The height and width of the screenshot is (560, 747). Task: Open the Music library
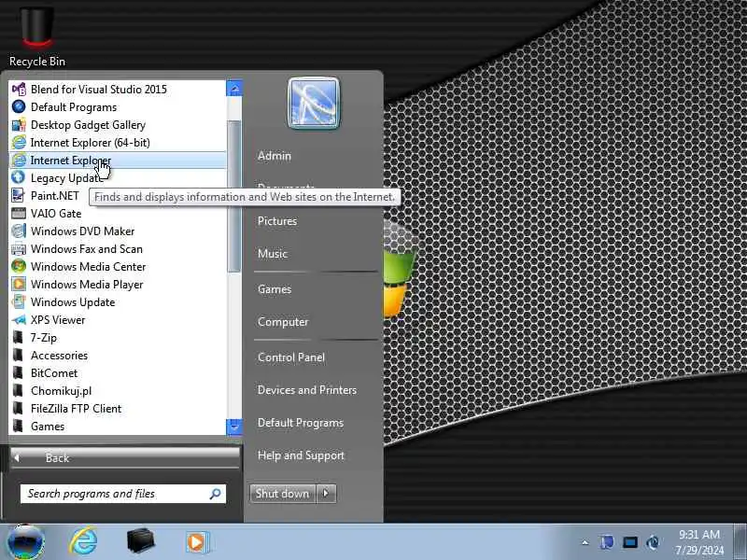(x=273, y=253)
